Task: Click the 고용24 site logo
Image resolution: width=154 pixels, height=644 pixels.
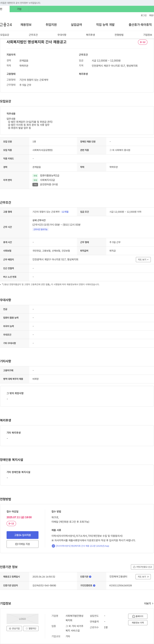Action: (x=6, y=25)
